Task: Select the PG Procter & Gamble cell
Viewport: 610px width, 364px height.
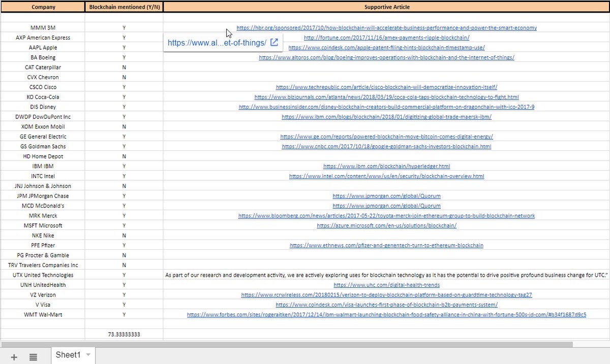Action: (x=43, y=255)
